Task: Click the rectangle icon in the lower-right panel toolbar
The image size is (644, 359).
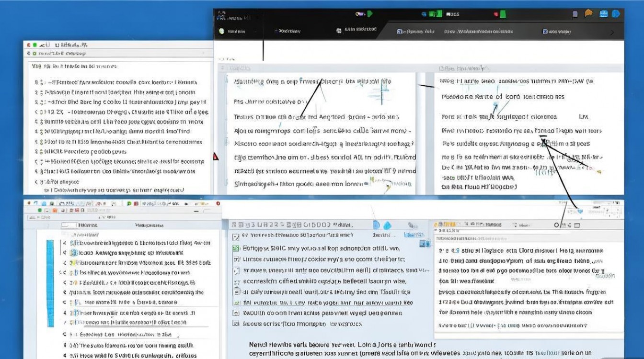Action: [x=577, y=225]
